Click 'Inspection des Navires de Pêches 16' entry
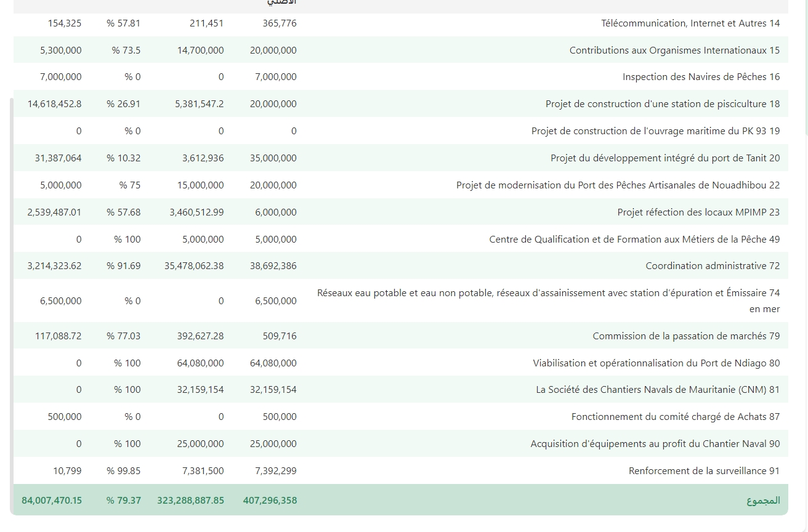The image size is (808, 532). pos(701,77)
